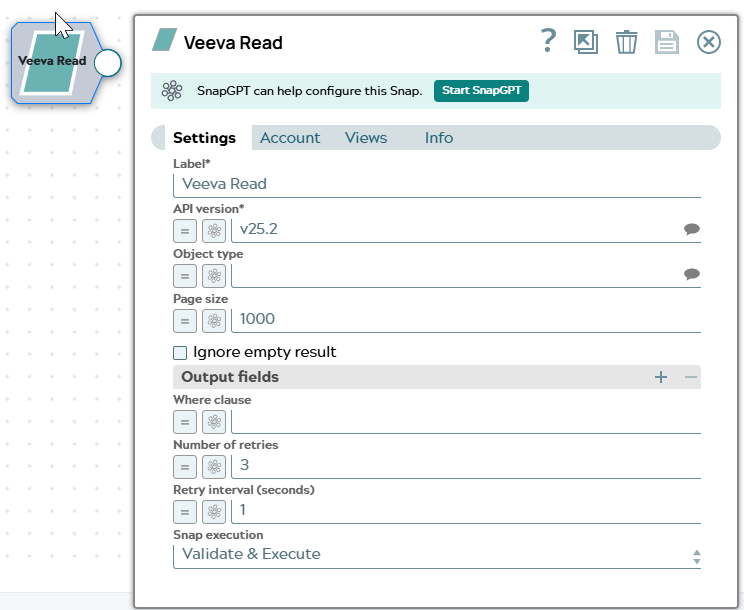744x610 pixels.
Task: Click SnapGPT icon beside Page size
Action: pyautogui.click(x=214, y=321)
